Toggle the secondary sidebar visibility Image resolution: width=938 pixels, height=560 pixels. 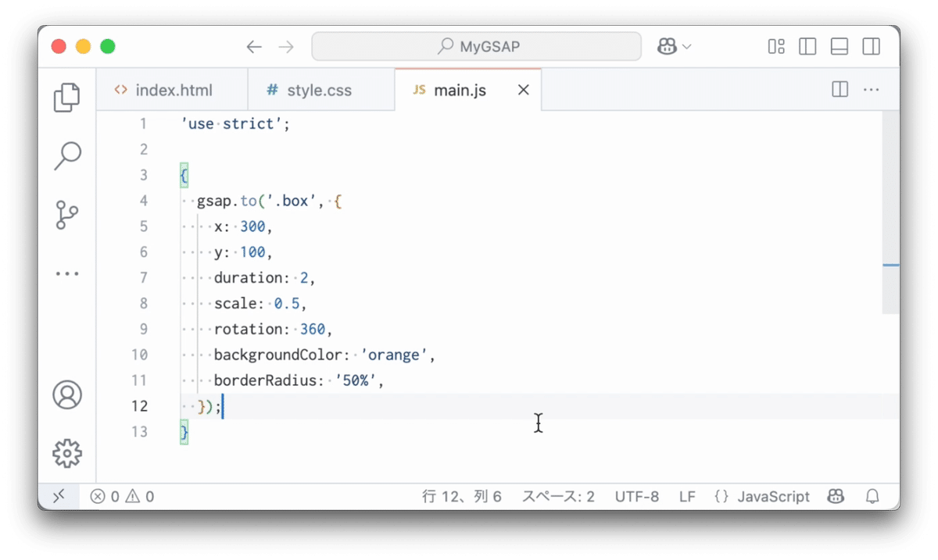870,46
